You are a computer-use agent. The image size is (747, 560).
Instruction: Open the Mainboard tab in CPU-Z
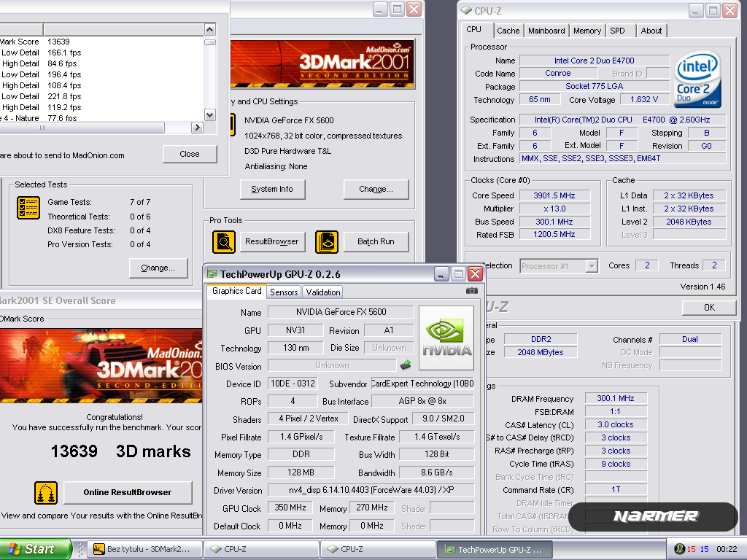tap(546, 31)
